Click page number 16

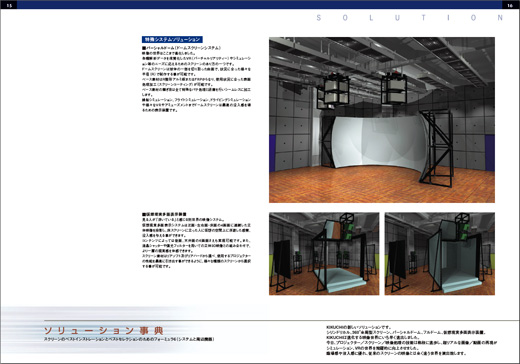(x=510, y=5)
